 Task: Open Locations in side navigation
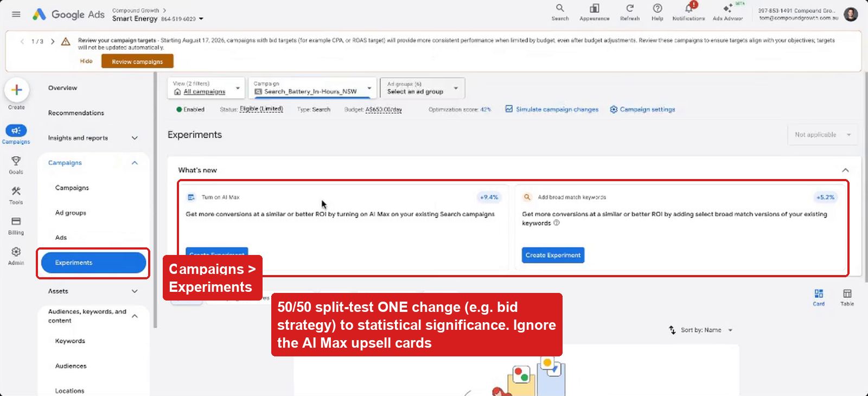pos(69,391)
